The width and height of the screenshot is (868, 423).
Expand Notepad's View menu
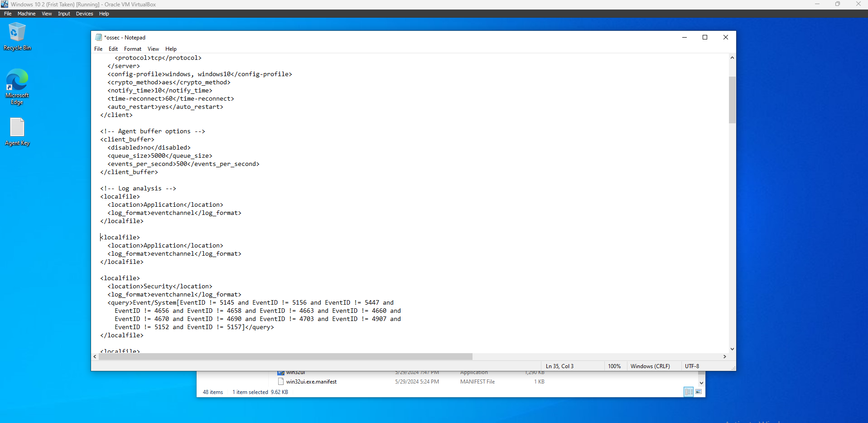coord(153,49)
